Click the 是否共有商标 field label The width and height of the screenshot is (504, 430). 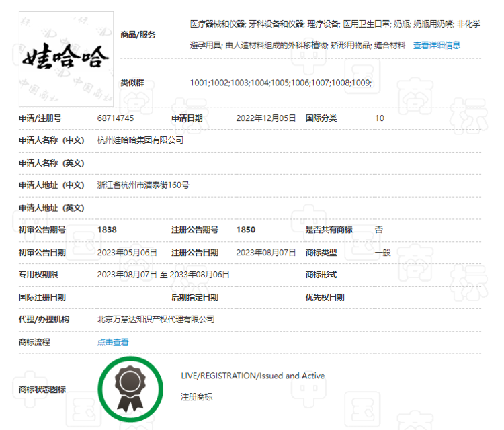click(329, 230)
